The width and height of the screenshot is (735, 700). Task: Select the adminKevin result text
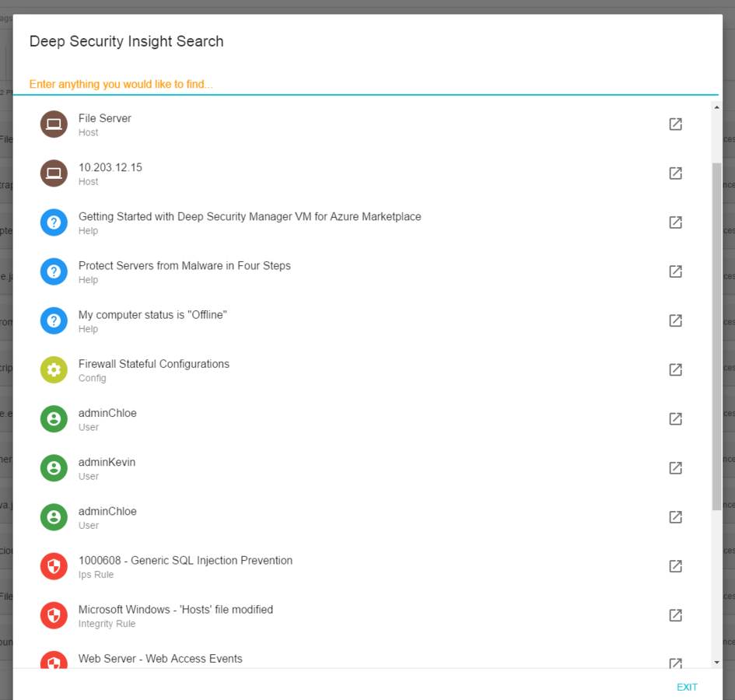107,462
